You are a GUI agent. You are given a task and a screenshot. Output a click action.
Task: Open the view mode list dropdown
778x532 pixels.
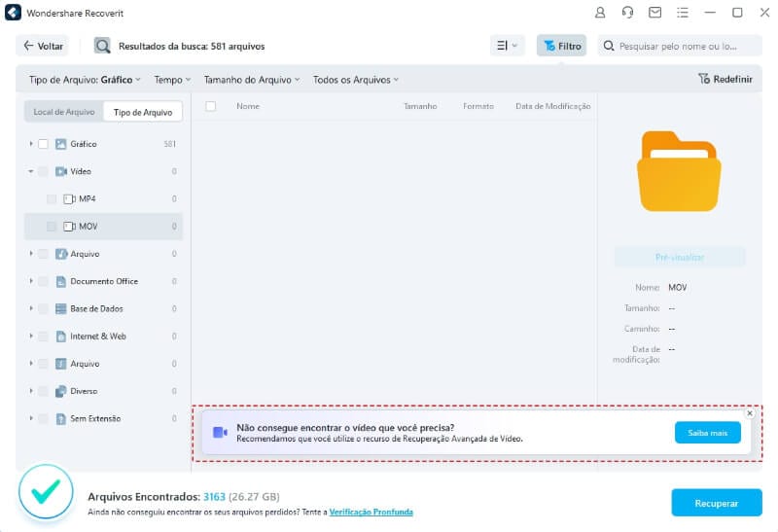(507, 46)
